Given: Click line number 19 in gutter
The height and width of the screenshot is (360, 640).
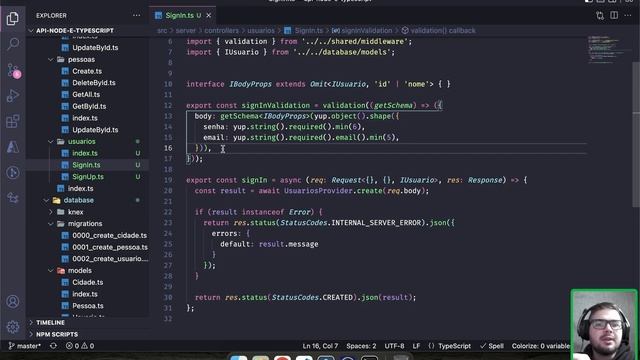Looking at the screenshot, I should coord(168,180).
